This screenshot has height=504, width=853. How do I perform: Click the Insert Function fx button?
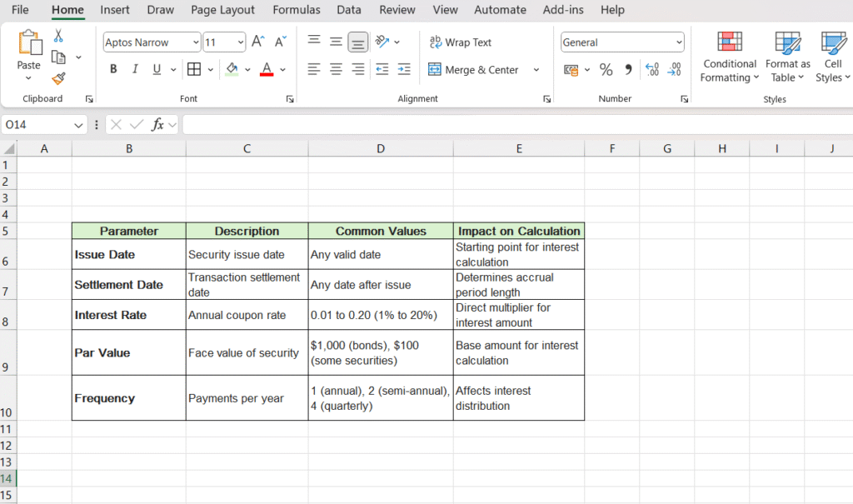[x=157, y=125]
